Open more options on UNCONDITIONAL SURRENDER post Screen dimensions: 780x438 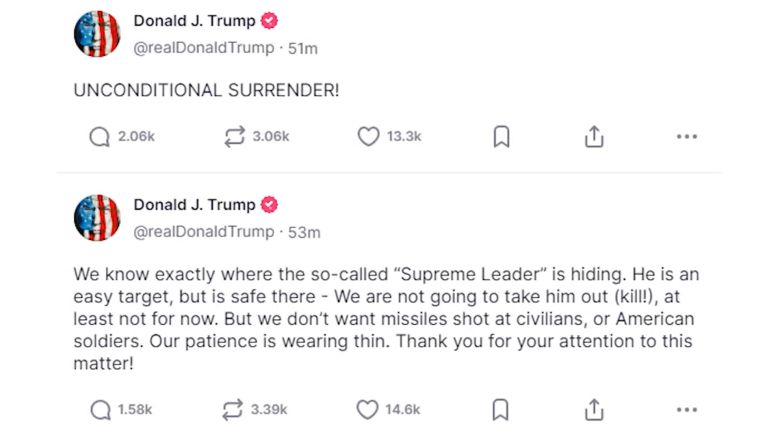tap(686, 137)
